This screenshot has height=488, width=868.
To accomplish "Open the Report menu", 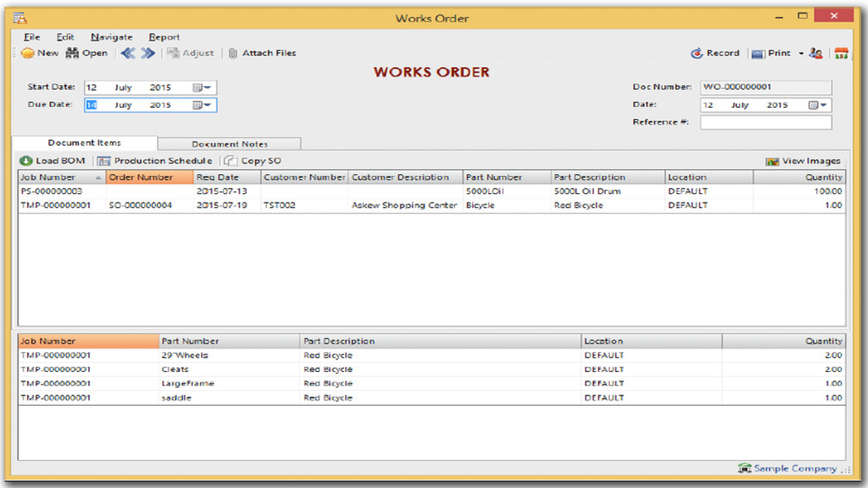I will tap(164, 37).
